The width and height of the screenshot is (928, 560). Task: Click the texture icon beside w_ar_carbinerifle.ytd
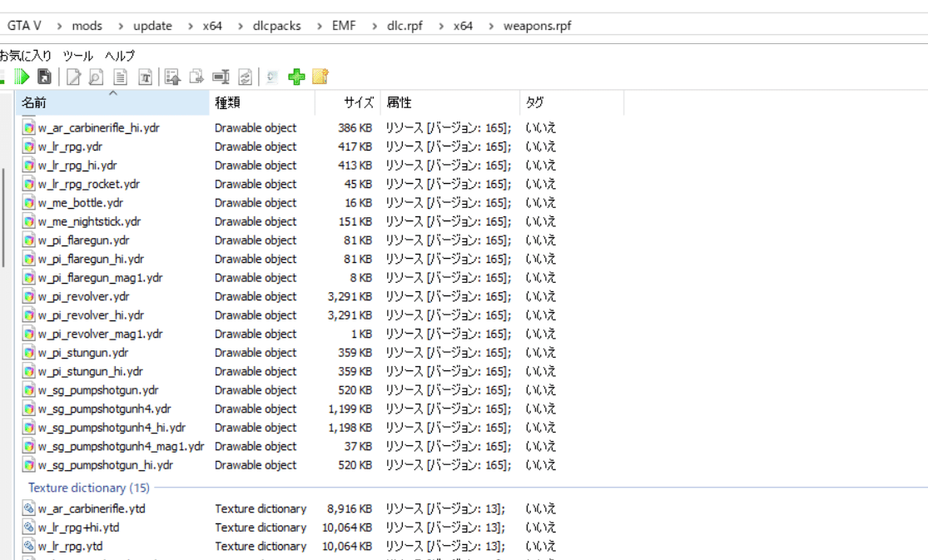[x=28, y=508]
